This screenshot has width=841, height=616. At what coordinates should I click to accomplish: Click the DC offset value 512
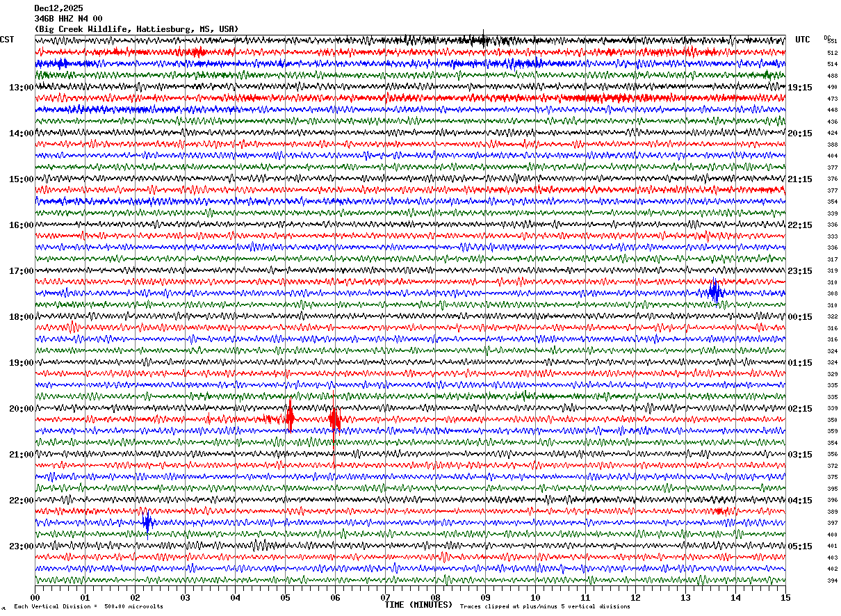click(x=832, y=53)
